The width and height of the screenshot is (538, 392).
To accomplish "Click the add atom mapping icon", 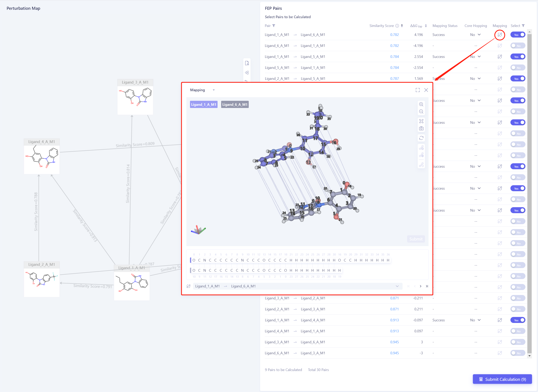I will [x=421, y=148].
